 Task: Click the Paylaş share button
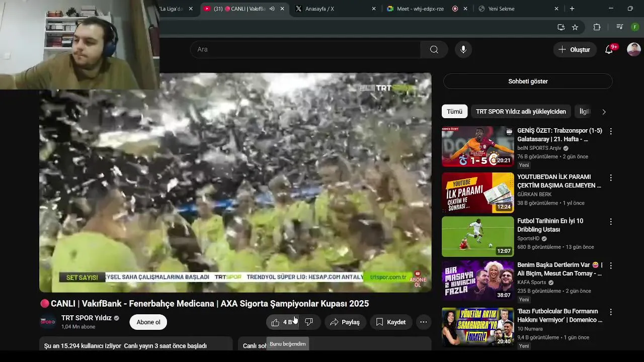(x=345, y=322)
